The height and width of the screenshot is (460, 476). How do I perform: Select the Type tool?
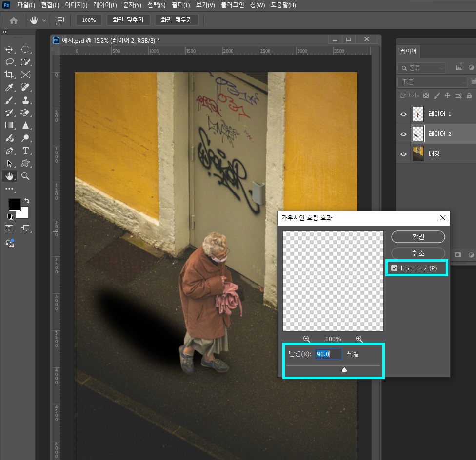pyautogui.click(x=25, y=151)
